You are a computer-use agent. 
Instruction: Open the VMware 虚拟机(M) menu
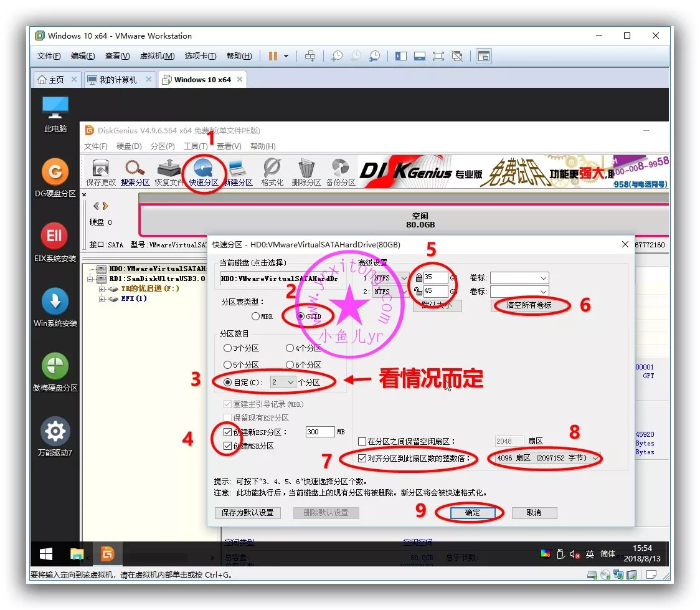point(157,56)
